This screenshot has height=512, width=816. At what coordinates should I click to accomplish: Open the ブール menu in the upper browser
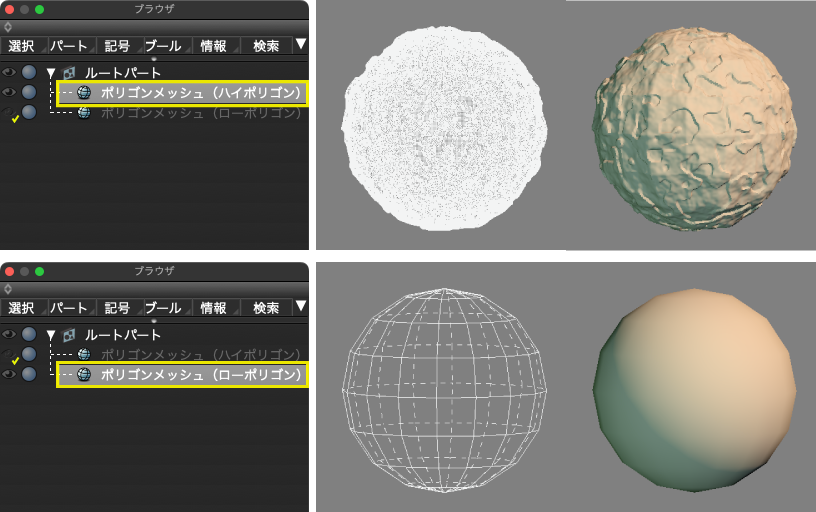(168, 46)
